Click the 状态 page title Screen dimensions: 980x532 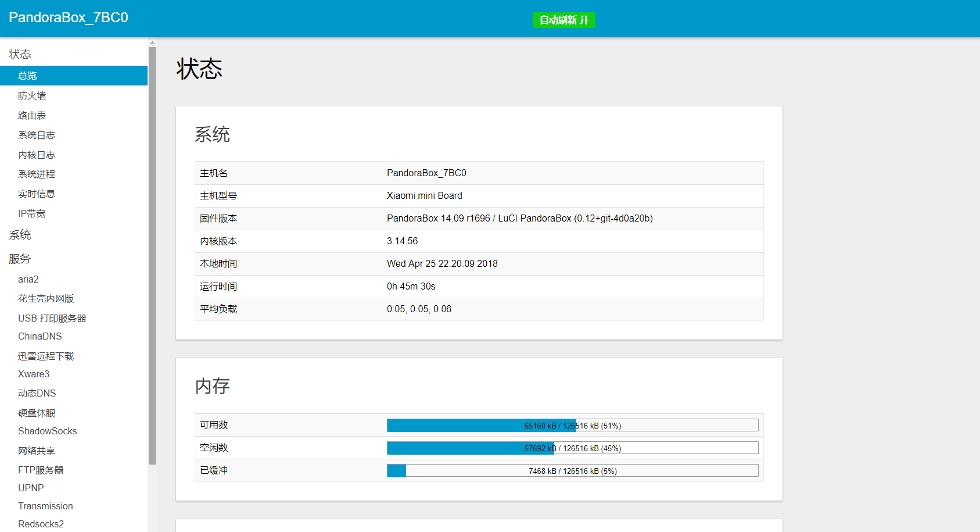199,69
